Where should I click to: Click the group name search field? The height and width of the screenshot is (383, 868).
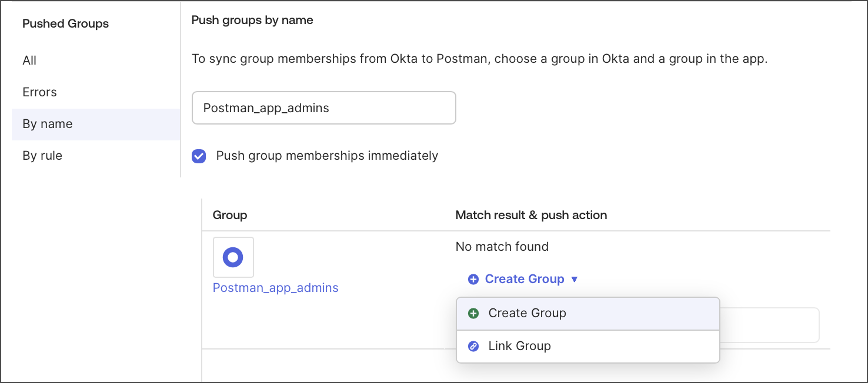click(x=324, y=107)
